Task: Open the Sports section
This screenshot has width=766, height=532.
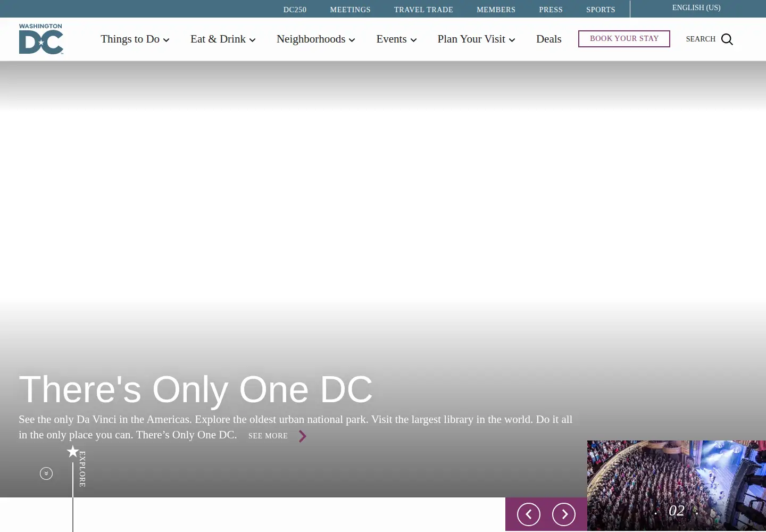Action: pos(601,10)
